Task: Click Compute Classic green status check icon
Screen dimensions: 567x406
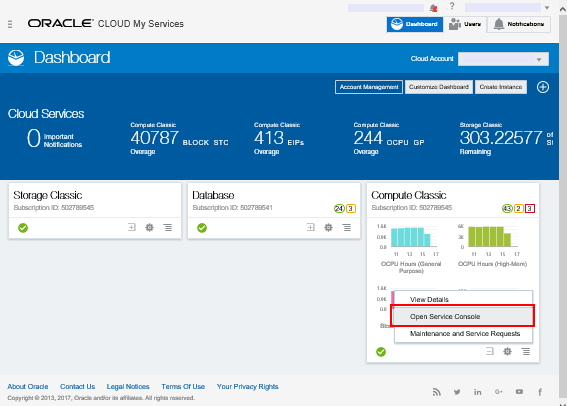Action: [381, 352]
